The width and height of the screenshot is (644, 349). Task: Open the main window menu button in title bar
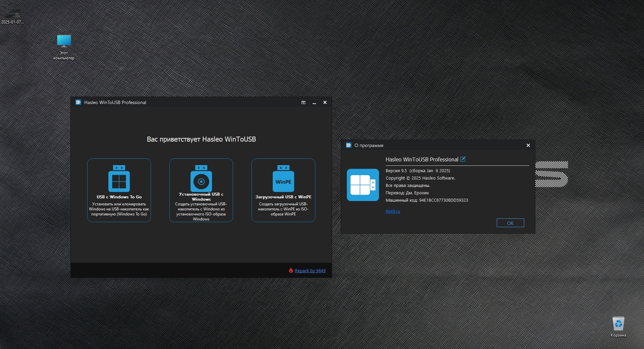click(x=303, y=102)
